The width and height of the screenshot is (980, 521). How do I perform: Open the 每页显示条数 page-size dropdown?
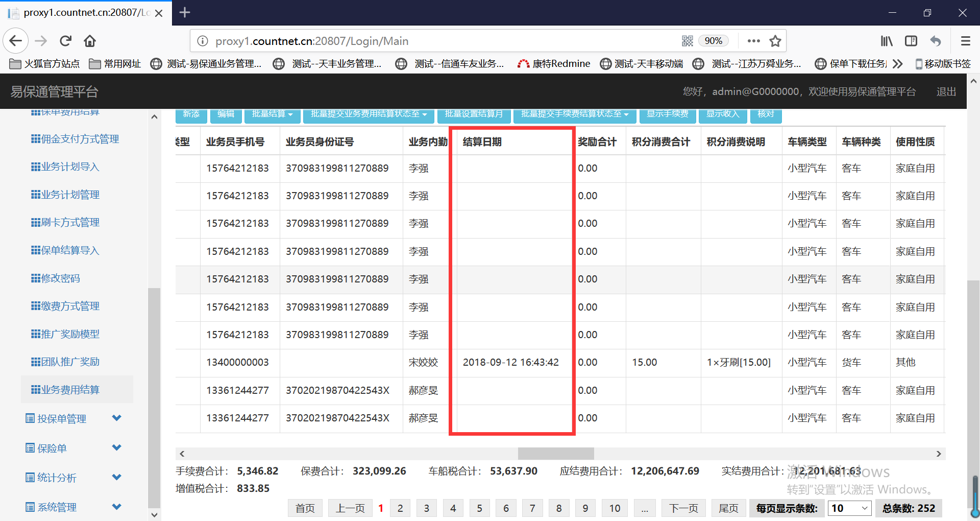(849, 508)
